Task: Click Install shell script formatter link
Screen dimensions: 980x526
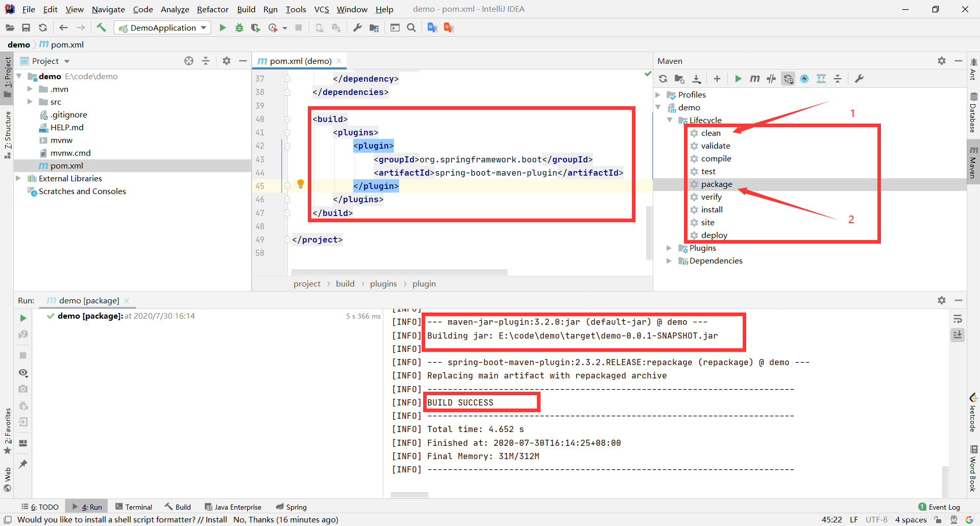Action: click(x=216, y=519)
